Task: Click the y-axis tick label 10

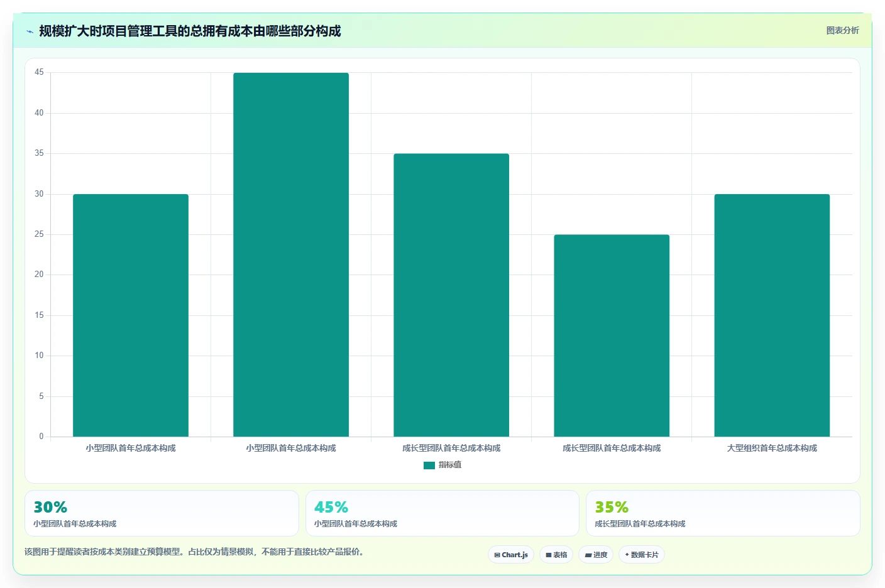Action: coord(39,356)
